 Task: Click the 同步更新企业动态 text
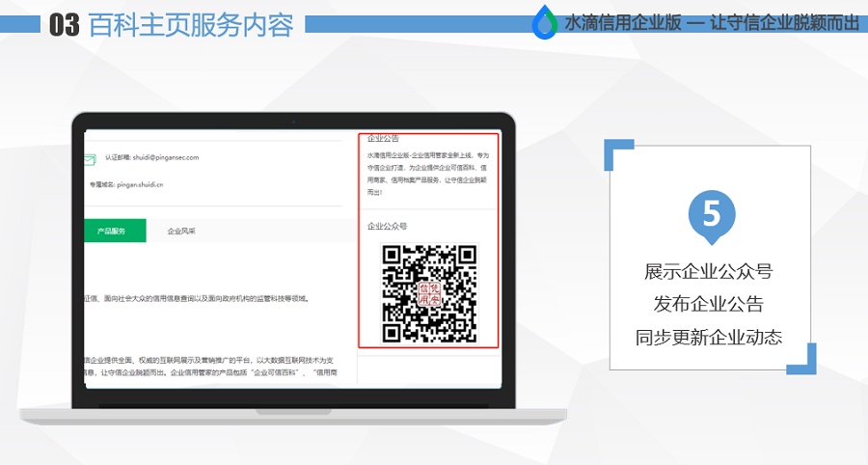tap(709, 337)
